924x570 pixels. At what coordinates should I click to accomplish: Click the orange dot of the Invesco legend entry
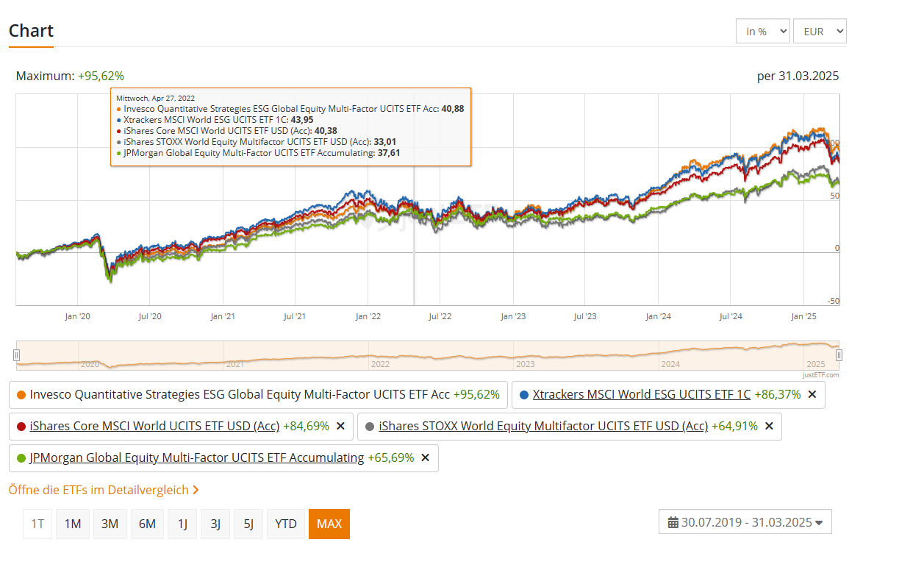(x=21, y=395)
